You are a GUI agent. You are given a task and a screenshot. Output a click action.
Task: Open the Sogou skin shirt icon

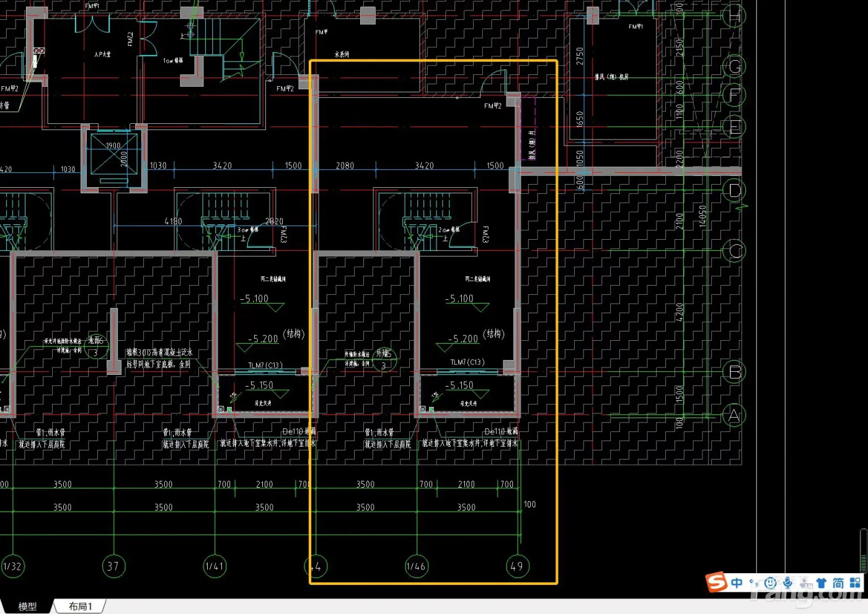[821, 583]
